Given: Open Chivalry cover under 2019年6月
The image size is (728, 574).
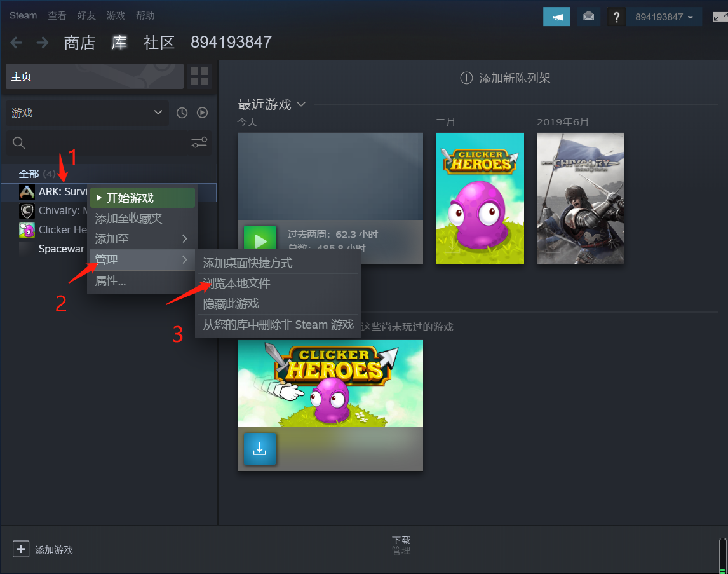Looking at the screenshot, I should pos(581,198).
